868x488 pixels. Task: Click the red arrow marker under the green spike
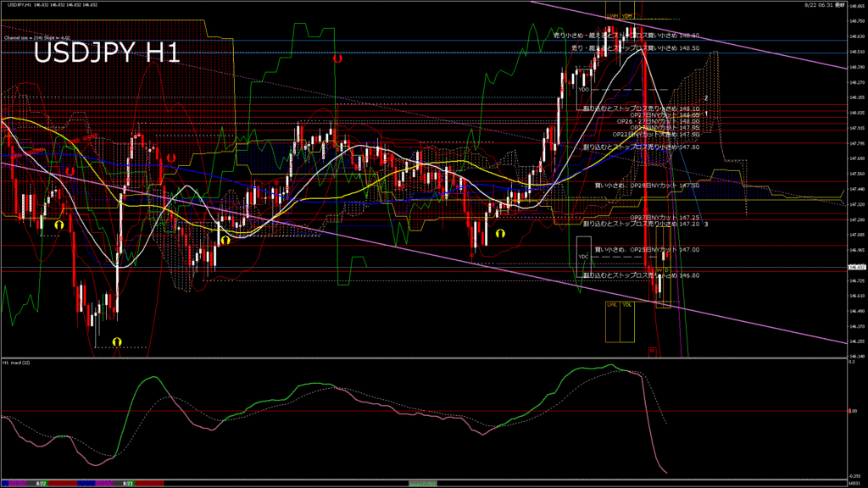pos(337,59)
